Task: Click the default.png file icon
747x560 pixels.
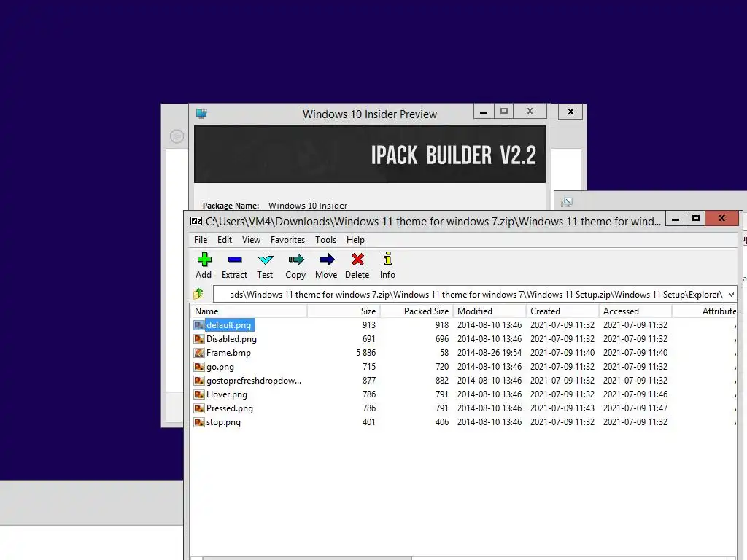Action: 199,325
